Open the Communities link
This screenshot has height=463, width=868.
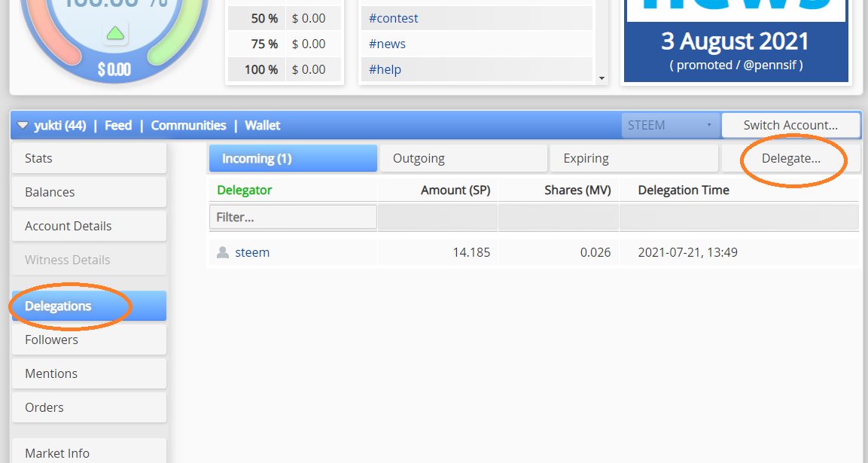click(x=188, y=126)
